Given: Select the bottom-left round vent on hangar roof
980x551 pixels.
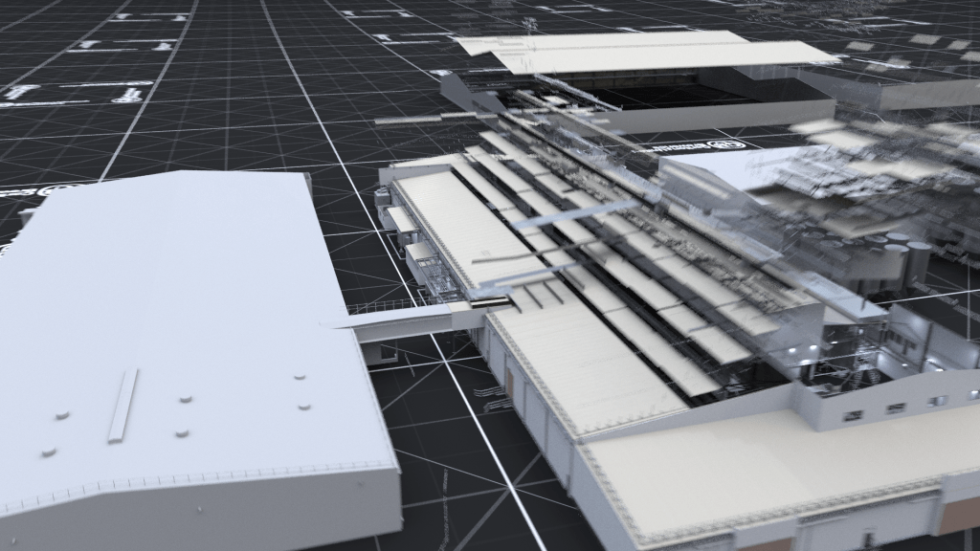Looking at the screenshot, I should 48,452.
